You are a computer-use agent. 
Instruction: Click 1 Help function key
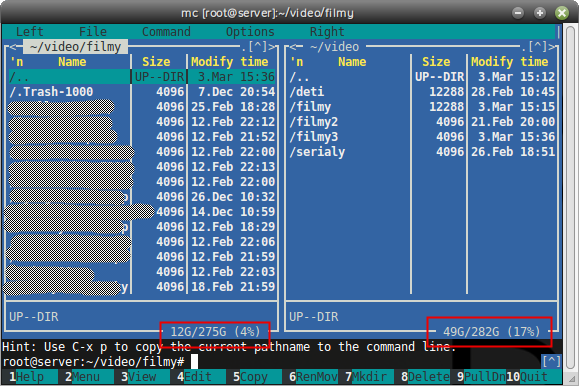click(30, 377)
